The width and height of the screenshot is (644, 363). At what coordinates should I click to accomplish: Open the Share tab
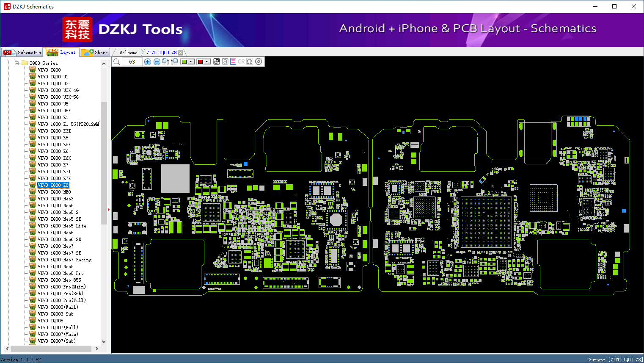(95, 53)
